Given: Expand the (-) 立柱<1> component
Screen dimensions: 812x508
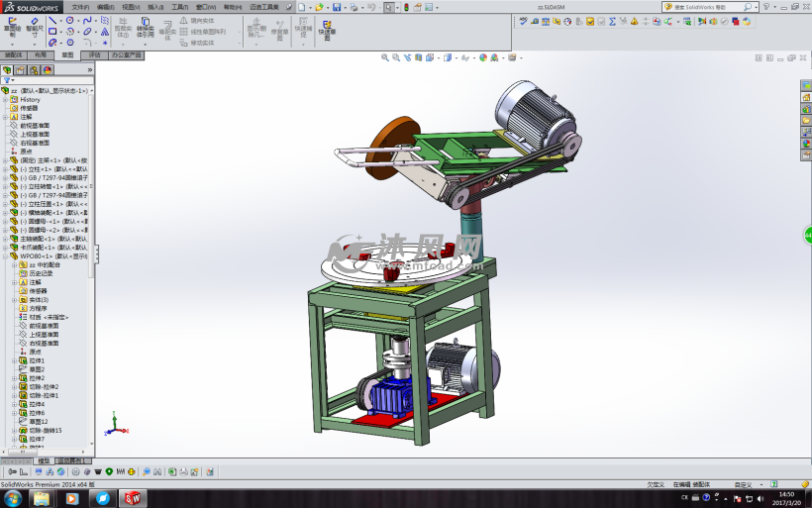Looking at the screenshot, I should point(5,169).
